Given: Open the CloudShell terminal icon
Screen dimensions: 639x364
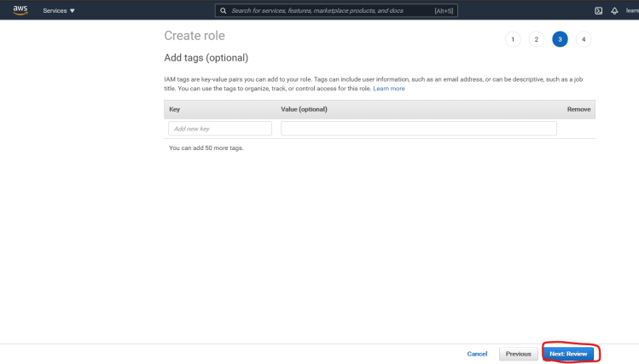Looking at the screenshot, I should (598, 11).
